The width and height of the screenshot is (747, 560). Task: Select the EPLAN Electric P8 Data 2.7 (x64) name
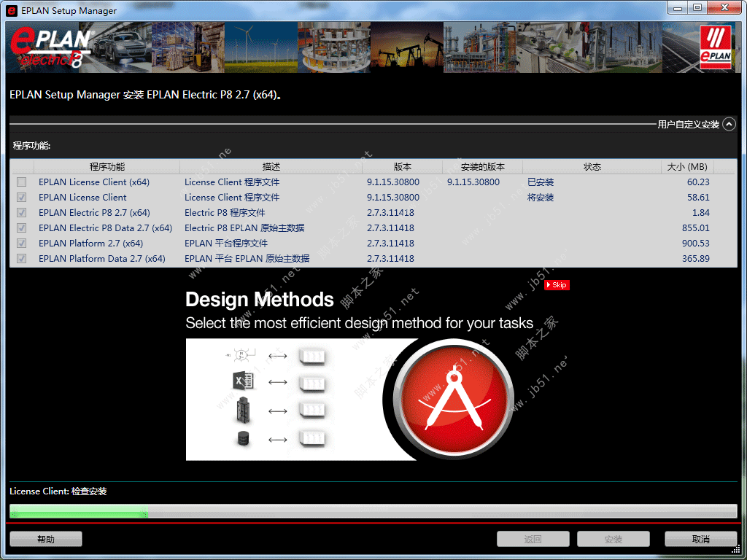(105, 227)
